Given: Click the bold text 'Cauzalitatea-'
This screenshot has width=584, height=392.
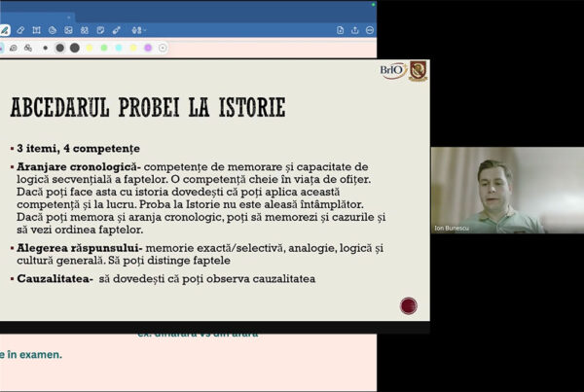Looking at the screenshot, I should coord(55,279).
